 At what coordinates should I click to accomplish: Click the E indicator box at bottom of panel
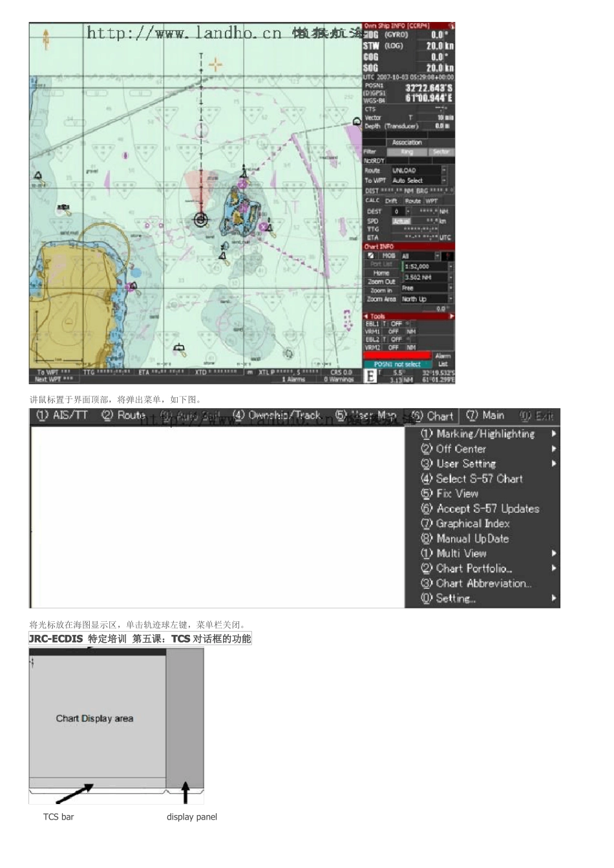[370, 376]
